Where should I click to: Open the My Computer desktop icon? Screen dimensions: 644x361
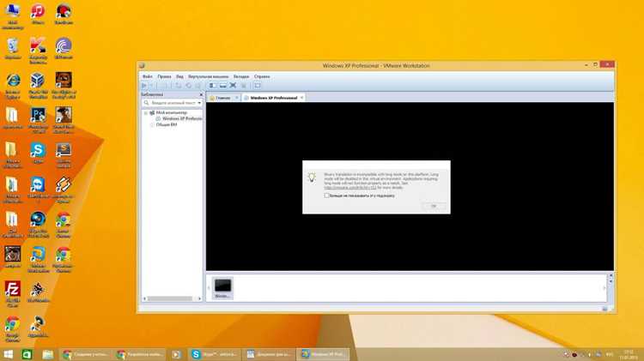(13, 16)
